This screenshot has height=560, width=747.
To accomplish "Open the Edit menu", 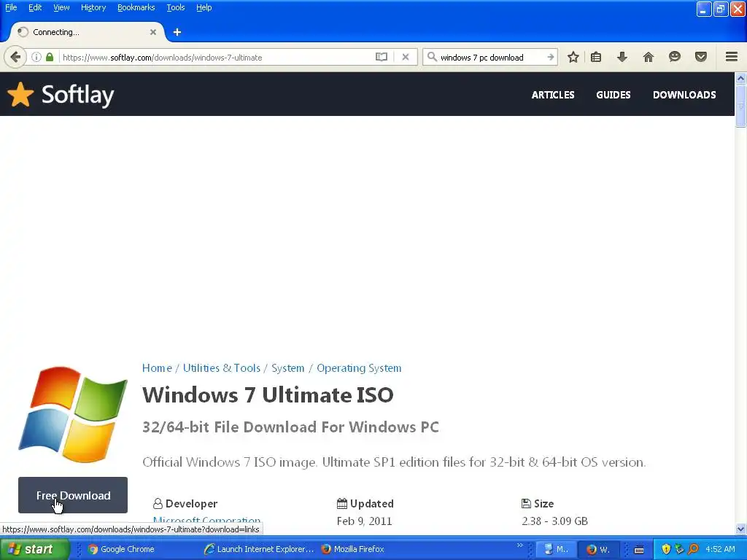I will pyautogui.click(x=35, y=7).
